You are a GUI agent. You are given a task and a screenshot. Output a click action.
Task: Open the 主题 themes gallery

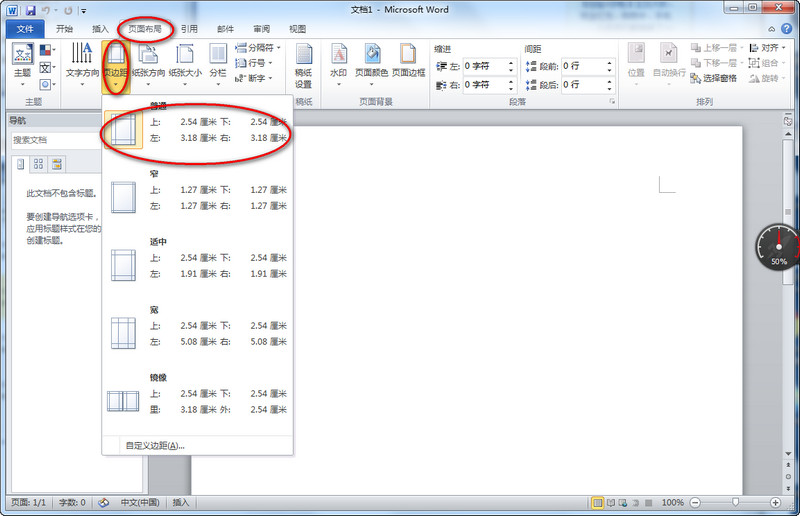(x=22, y=65)
